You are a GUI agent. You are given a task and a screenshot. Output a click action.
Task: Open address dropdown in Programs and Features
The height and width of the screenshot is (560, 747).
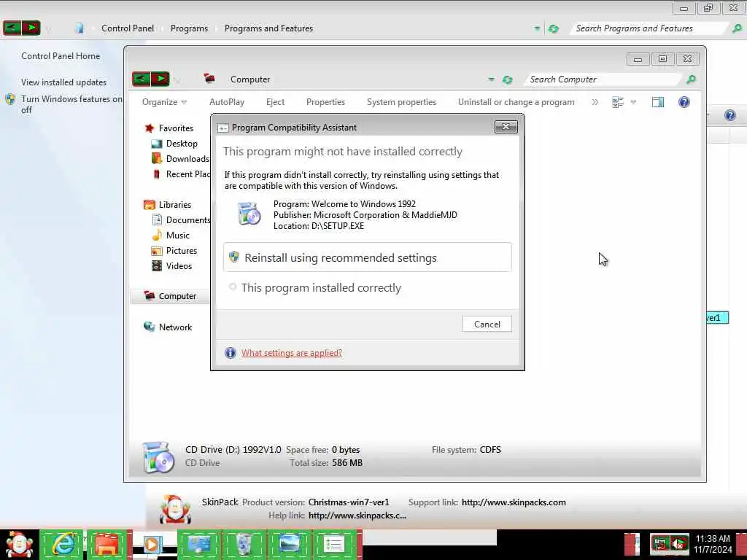pos(537,28)
